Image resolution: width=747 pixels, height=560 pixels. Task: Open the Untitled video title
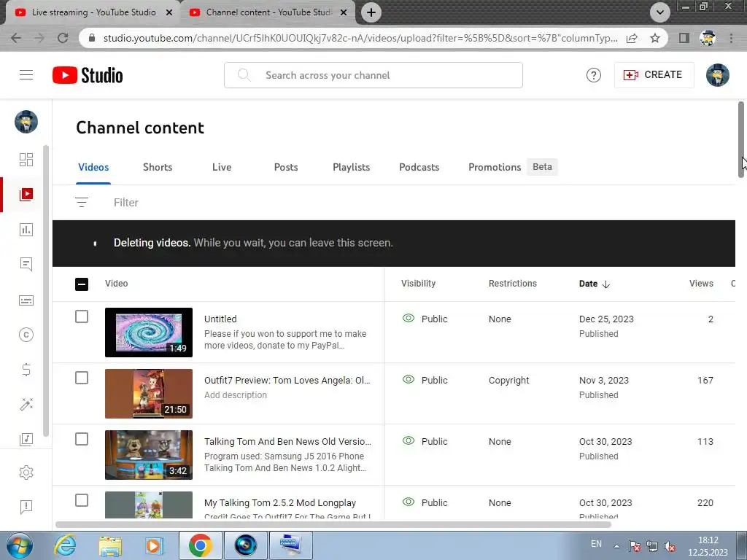click(220, 319)
